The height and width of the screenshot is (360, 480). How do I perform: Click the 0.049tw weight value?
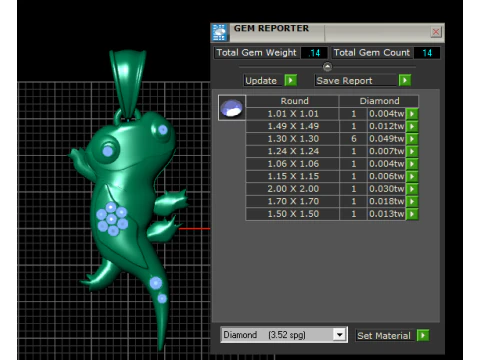(x=387, y=139)
